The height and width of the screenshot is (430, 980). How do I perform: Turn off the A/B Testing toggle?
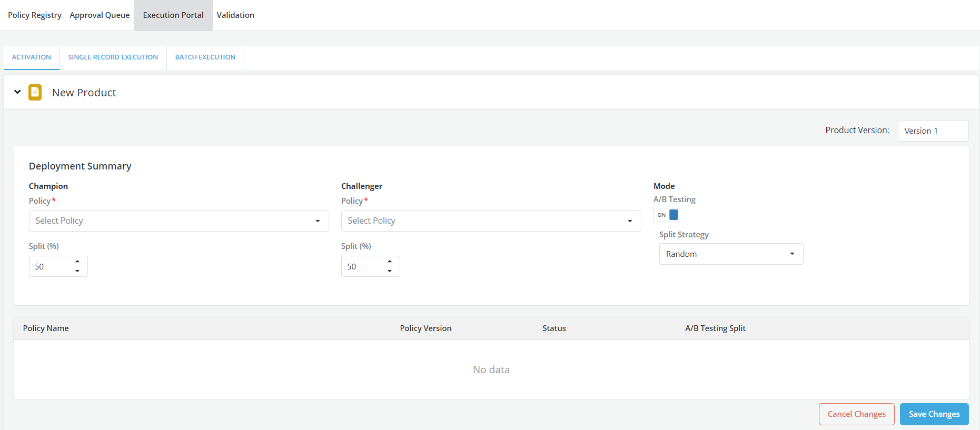pos(666,215)
